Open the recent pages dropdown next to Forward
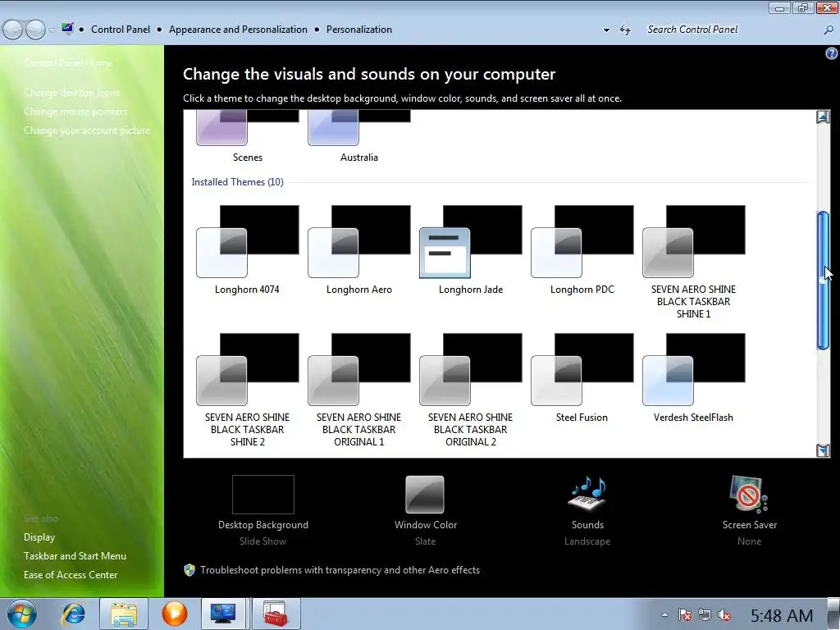The height and width of the screenshot is (630, 840). coord(52,30)
